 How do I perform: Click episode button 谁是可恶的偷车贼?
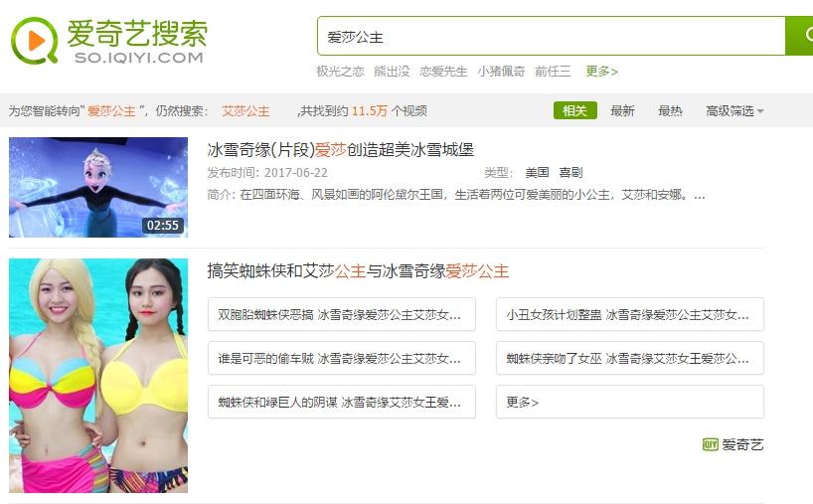pyautogui.click(x=342, y=358)
